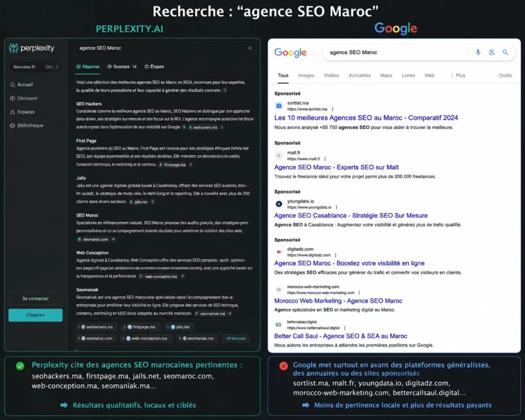Screen dimensions: 525x420
Task: Switch to Maps tab on Google
Action: coord(386,75)
